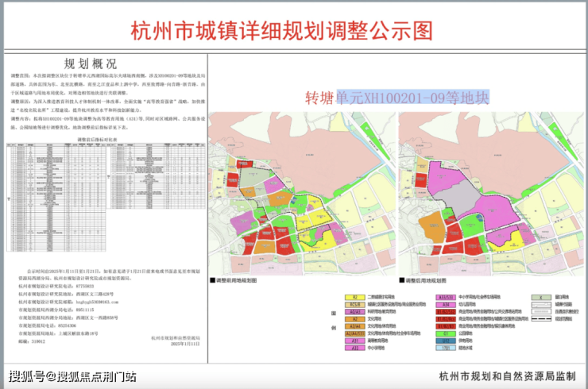Click the 调整前后指标对比表 table on the left
The width and height of the screenshot is (588, 389).
click(106, 197)
